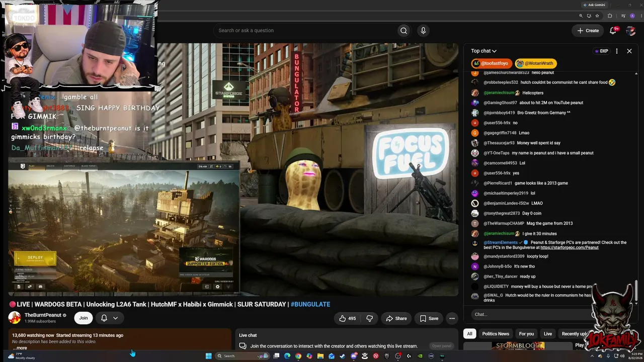Expand notification options chevron beside Join
The height and width of the screenshot is (362, 644).
(x=115, y=318)
